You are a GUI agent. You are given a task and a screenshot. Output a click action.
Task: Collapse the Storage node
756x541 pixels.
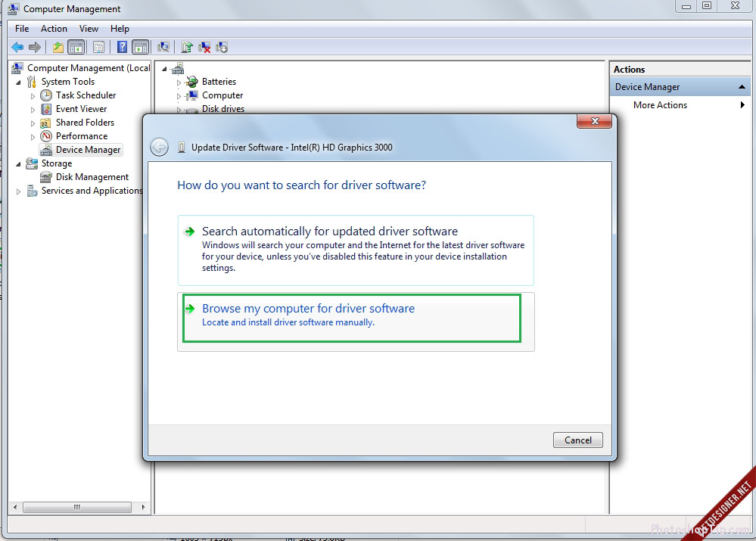(18, 164)
